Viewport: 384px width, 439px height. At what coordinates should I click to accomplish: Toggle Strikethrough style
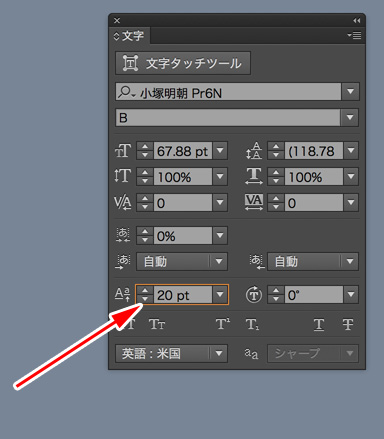(x=348, y=324)
